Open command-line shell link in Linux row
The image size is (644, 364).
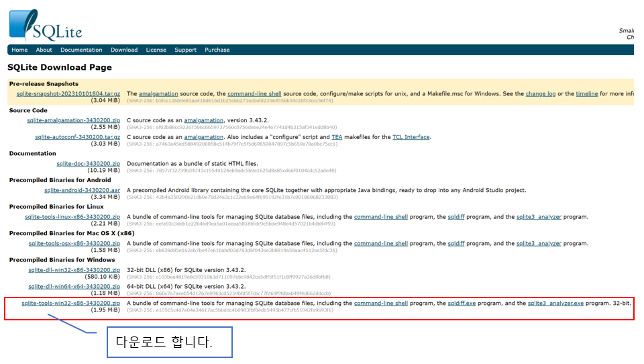pyautogui.click(x=381, y=217)
